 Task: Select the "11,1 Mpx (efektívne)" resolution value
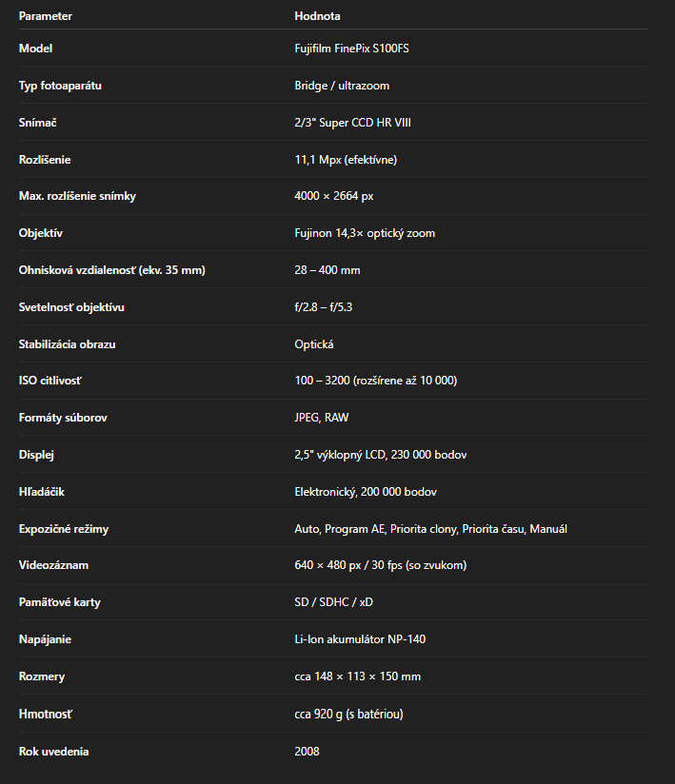346,160
